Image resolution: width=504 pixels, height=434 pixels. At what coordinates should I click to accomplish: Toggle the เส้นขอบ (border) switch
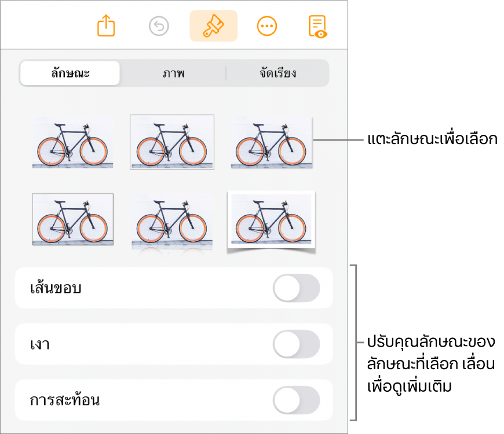tap(296, 288)
